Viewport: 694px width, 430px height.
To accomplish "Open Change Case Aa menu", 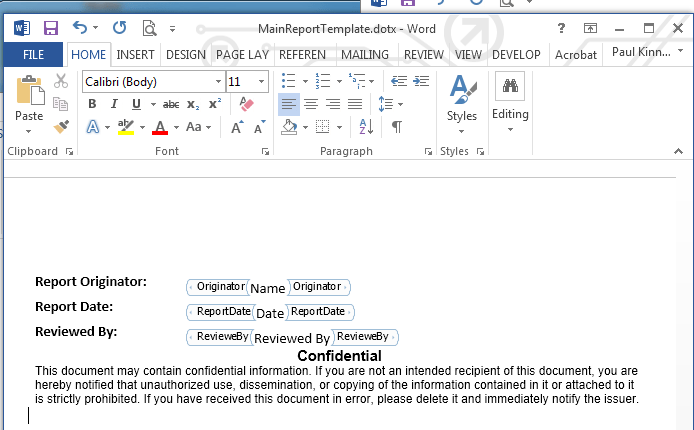I will (198, 127).
